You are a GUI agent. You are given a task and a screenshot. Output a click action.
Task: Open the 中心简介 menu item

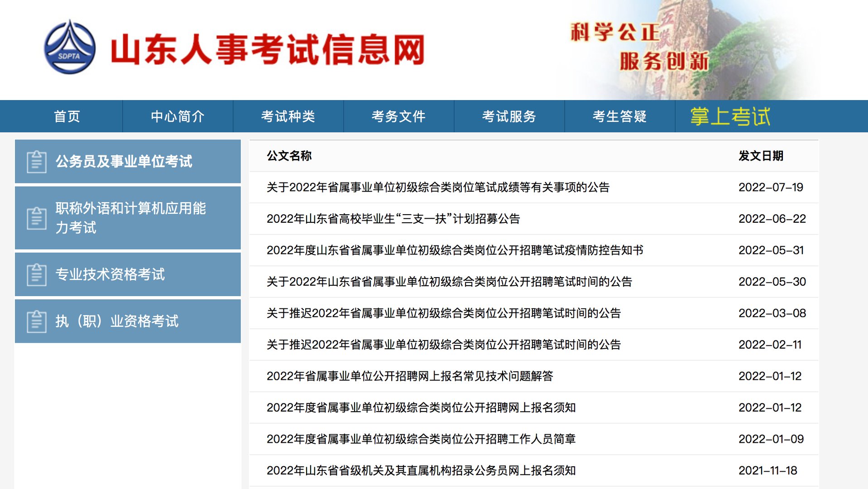coord(177,116)
